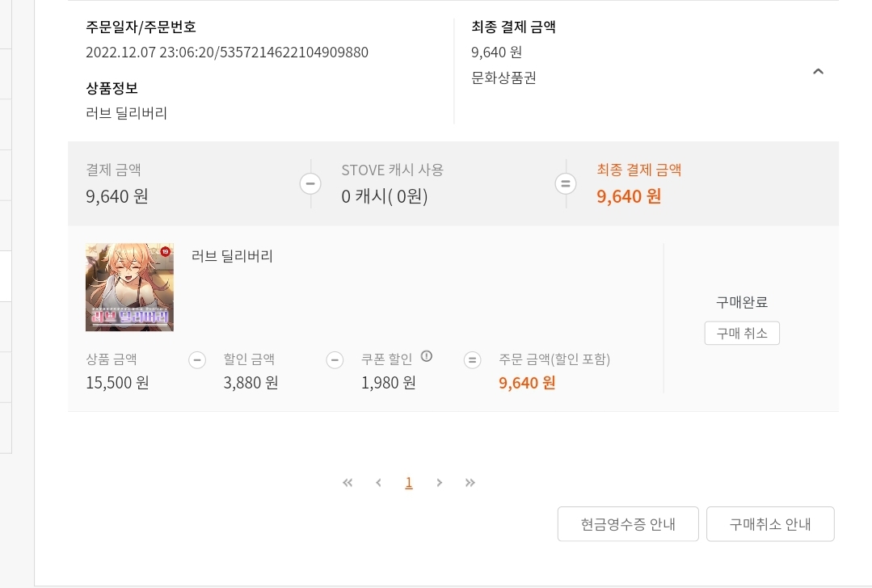Click the 러브 딜리버리 title beside the thumbnail
Viewport: 872px width, 588px height.
[233, 257]
